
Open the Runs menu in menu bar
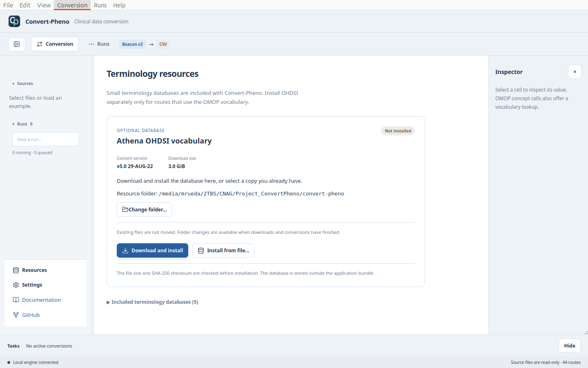[100, 5]
